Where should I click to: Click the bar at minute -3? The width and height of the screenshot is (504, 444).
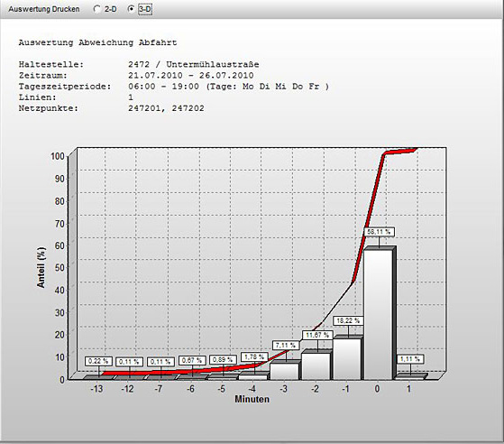click(x=286, y=371)
